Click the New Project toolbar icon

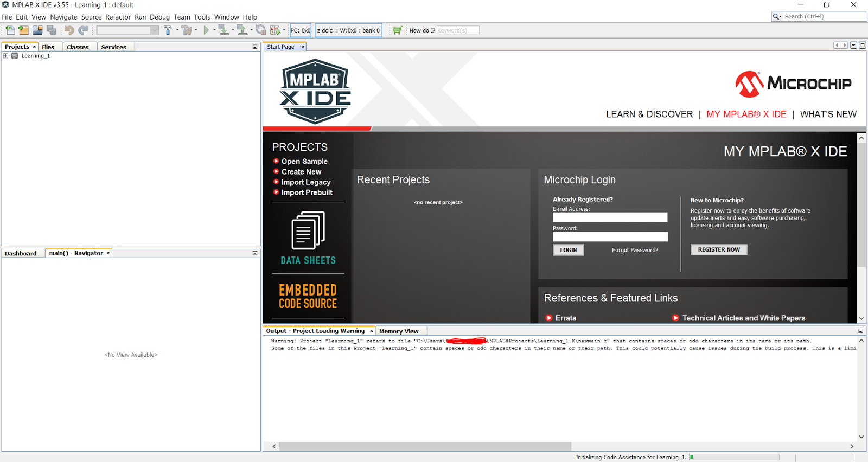click(x=23, y=30)
